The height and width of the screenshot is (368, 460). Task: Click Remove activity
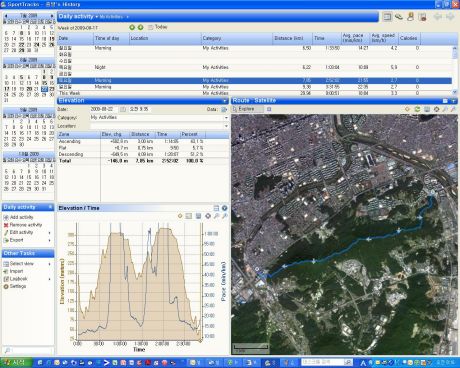pyautogui.click(x=23, y=225)
